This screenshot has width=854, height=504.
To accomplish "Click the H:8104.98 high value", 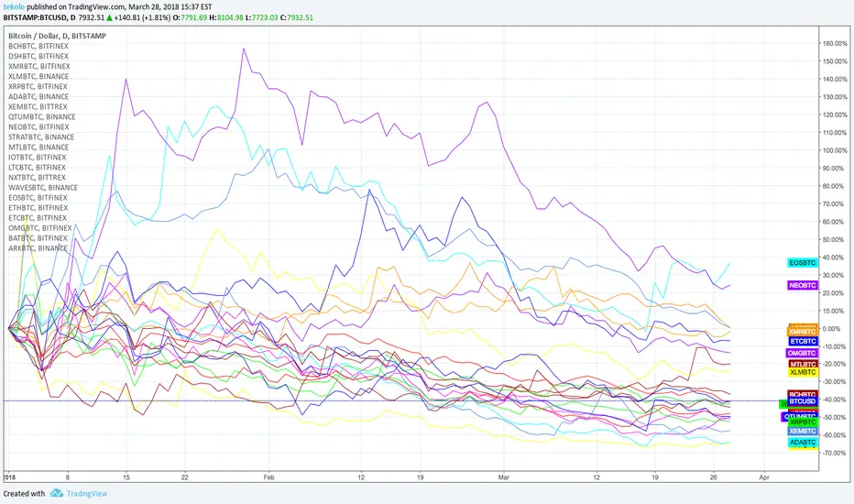I will (226, 17).
